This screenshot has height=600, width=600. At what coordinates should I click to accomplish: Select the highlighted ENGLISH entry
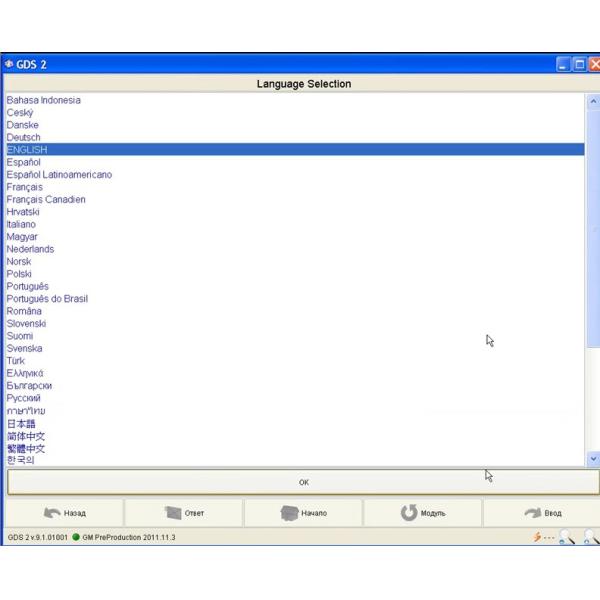tap(27, 150)
